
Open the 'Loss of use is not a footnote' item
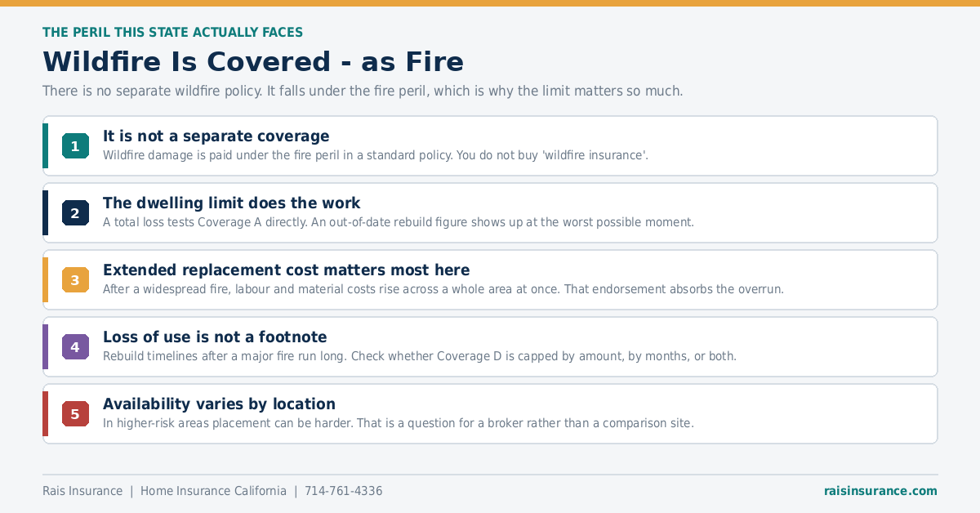click(490, 347)
